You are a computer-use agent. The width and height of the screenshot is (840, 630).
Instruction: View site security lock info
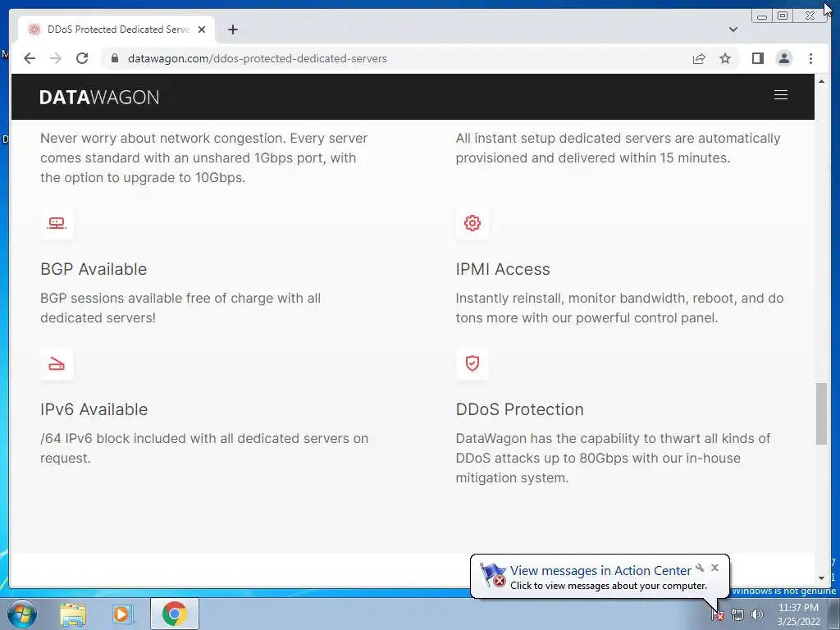(x=114, y=58)
